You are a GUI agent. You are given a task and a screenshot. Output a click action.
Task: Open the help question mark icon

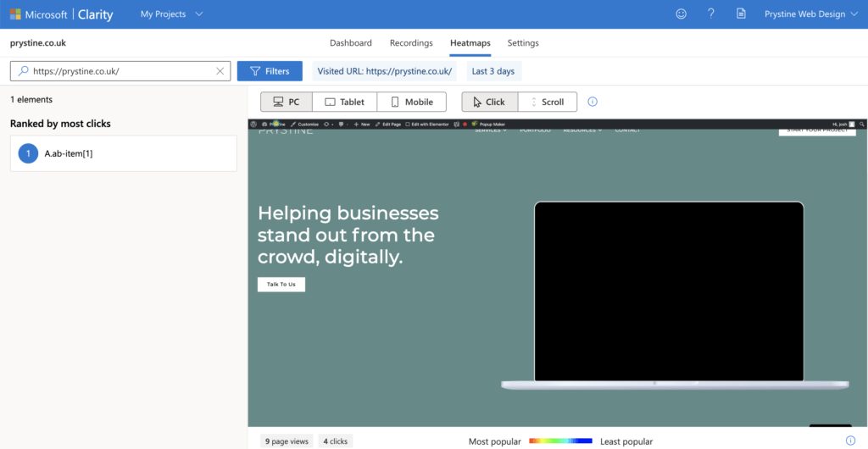[x=711, y=14]
